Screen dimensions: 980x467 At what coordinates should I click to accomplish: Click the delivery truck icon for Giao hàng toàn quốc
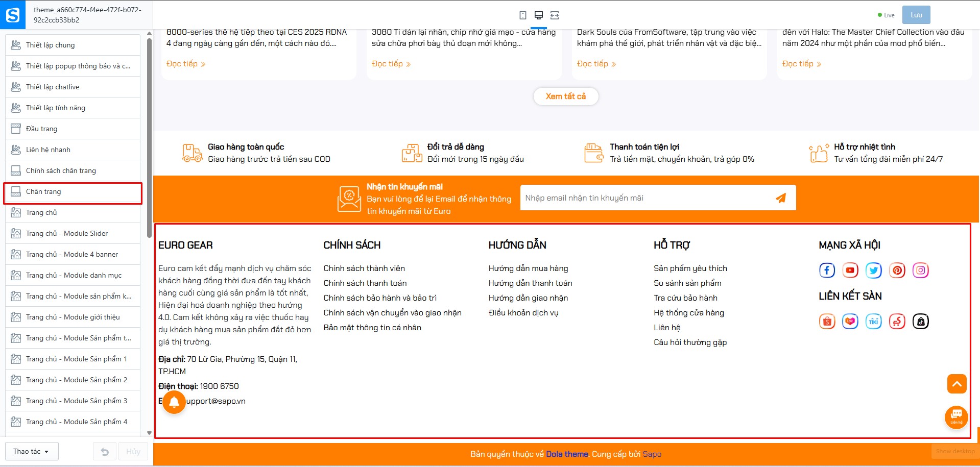coord(192,153)
